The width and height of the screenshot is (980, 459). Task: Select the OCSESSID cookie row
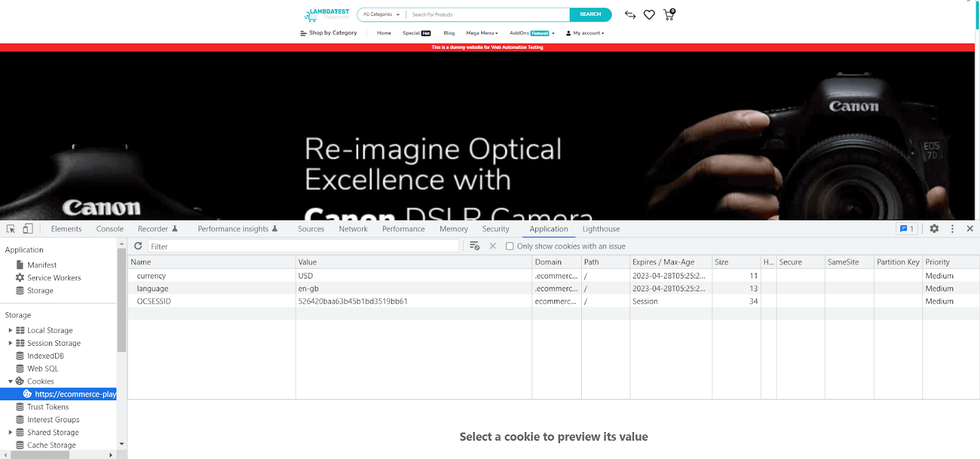(554, 301)
